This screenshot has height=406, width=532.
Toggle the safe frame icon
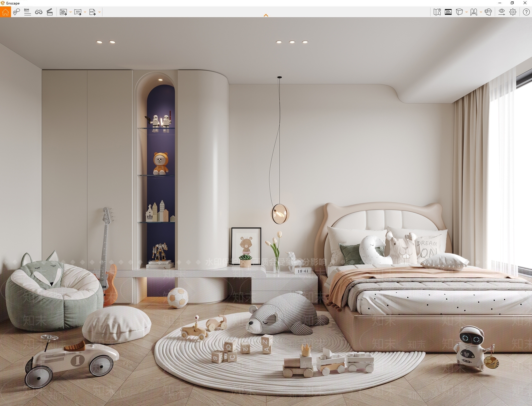[x=448, y=12]
